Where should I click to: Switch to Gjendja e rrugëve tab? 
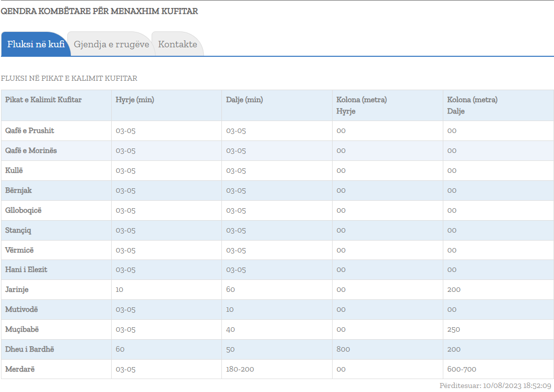111,44
